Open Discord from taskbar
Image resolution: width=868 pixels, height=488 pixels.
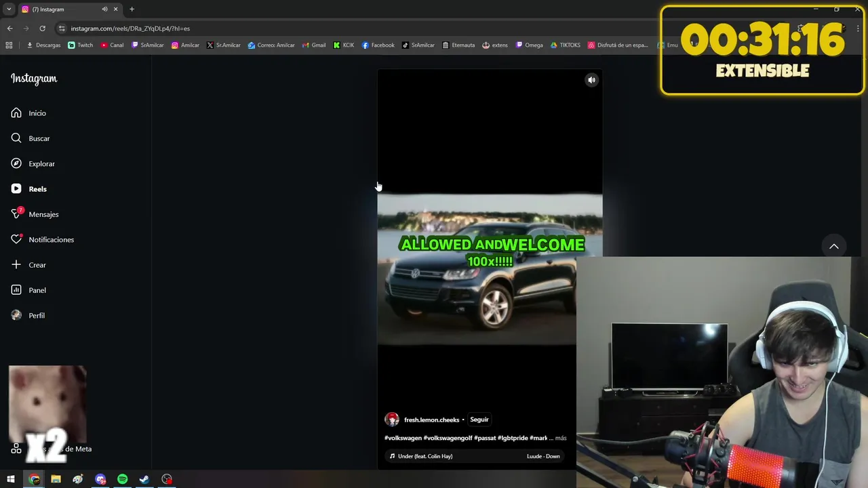(x=100, y=479)
